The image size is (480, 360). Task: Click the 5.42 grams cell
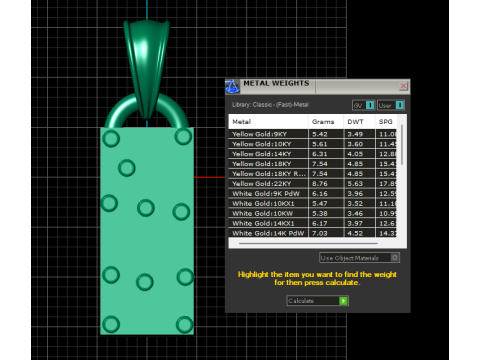[326, 134]
